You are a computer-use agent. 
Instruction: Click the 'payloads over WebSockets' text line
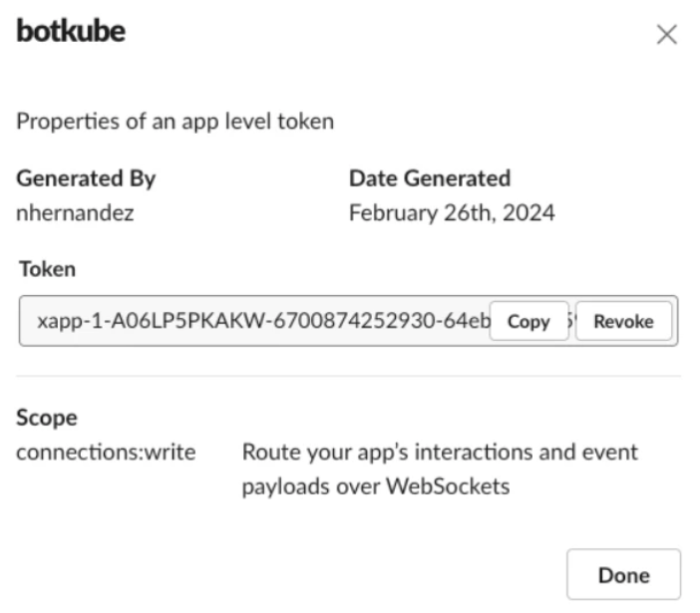tap(374, 488)
